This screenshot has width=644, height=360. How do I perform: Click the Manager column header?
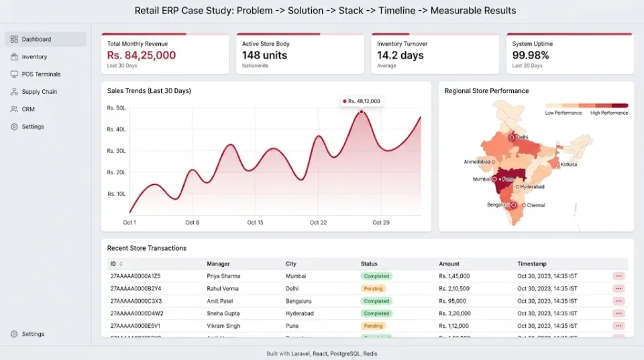[x=218, y=264]
